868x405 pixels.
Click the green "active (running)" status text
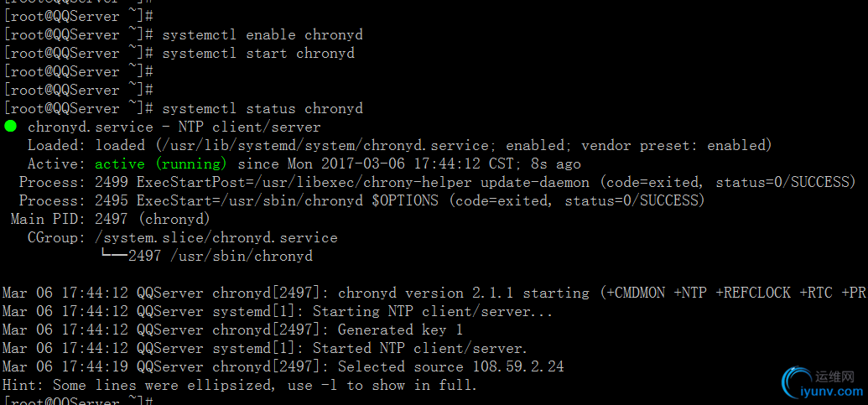pos(161,164)
